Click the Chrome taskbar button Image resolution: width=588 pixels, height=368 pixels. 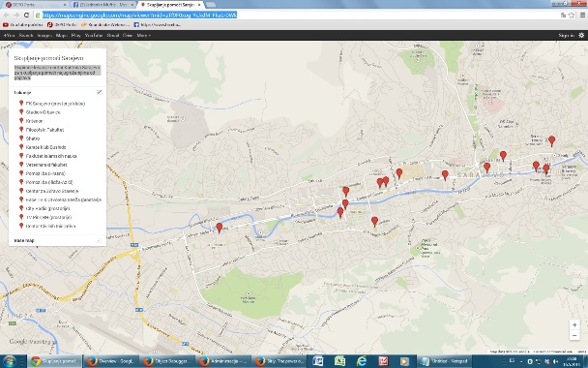click(x=54, y=361)
